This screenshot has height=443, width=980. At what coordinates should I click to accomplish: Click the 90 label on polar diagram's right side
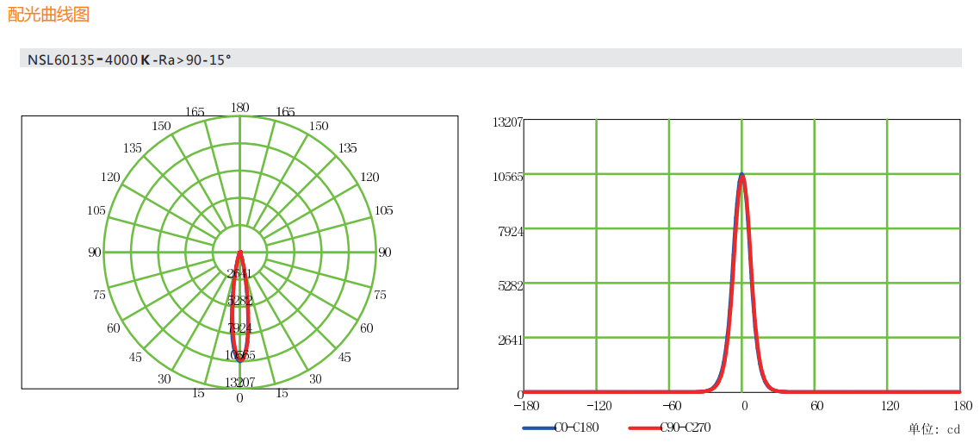pyautogui.click(x=385, y=253)
